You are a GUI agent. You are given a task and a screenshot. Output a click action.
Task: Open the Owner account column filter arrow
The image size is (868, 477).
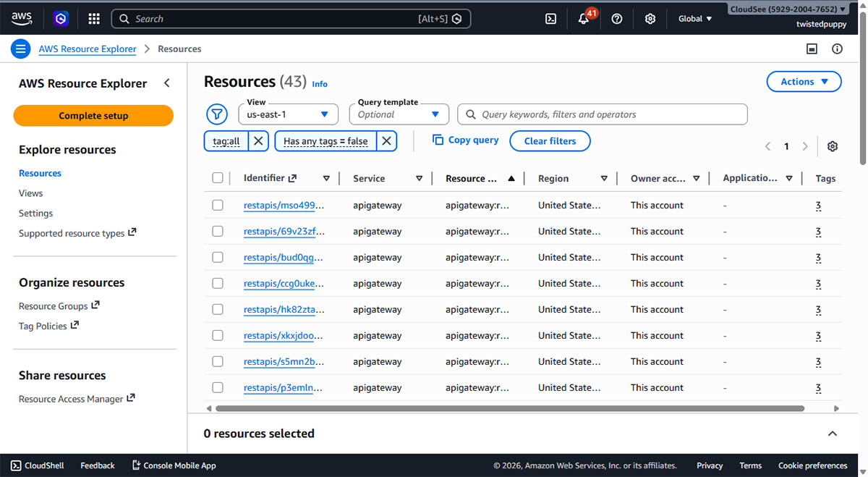(697, 178)
